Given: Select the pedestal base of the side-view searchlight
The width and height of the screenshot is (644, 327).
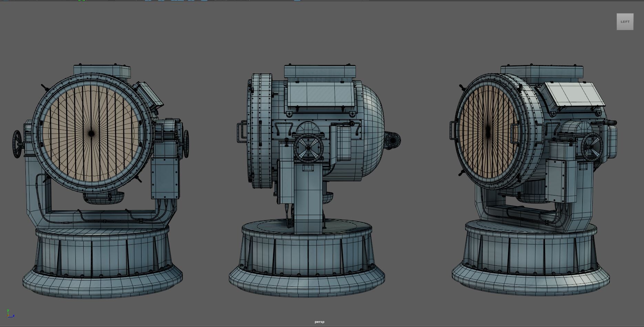Looking at the screenshot, I should pyautogui.click(x=307, y=262).
